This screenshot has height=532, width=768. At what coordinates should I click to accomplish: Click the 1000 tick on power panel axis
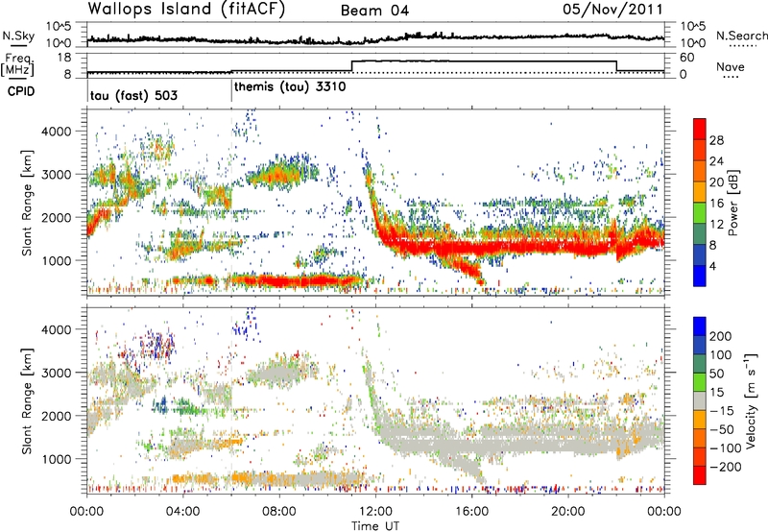tap(57, 260)
